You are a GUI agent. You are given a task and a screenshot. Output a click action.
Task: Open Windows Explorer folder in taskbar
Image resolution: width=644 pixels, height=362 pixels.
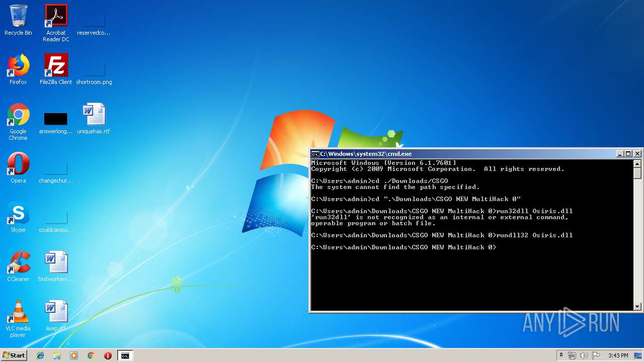(57, 355)
